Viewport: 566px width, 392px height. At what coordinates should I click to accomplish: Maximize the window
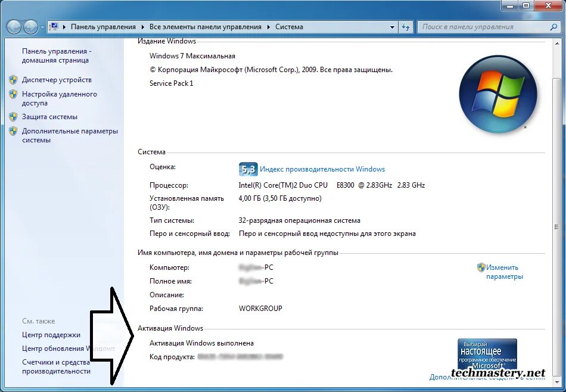click(x=526, y=5)
